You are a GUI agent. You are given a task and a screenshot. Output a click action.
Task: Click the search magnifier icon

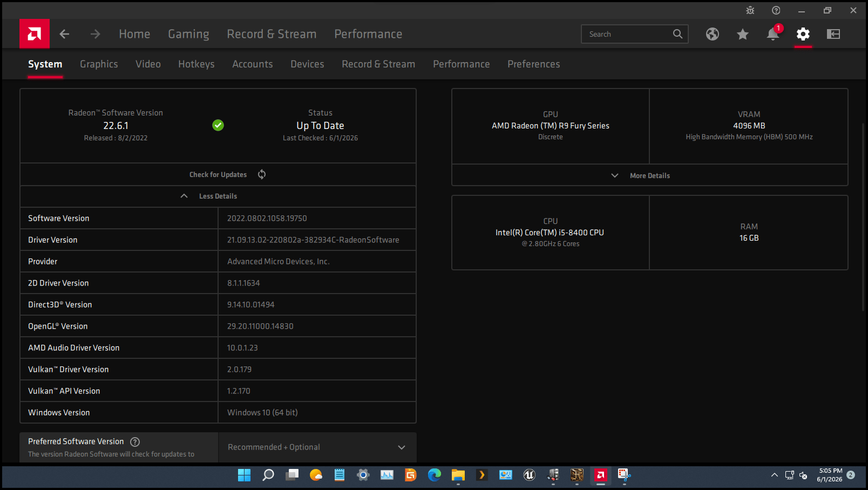677,34
